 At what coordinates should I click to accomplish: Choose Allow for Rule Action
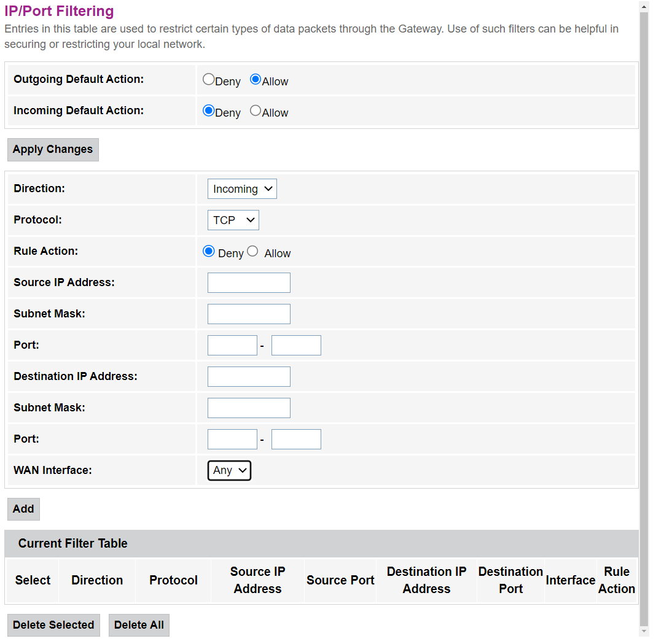click(x=252, y=252)
